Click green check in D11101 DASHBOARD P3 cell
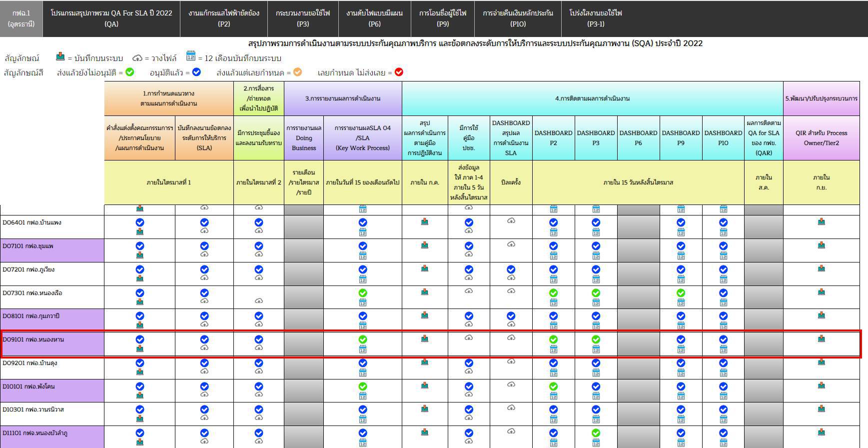 pyautogui.click(x=596, y=433)
